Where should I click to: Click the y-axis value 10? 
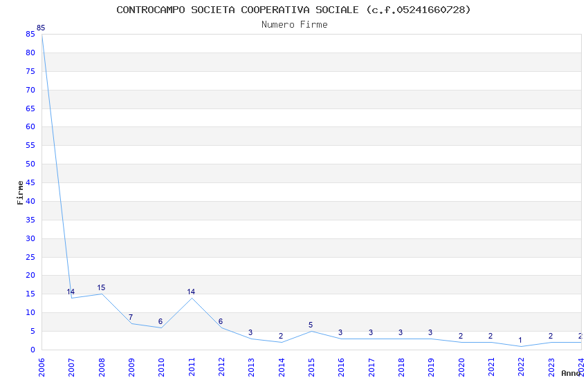[x=30, y=312]
